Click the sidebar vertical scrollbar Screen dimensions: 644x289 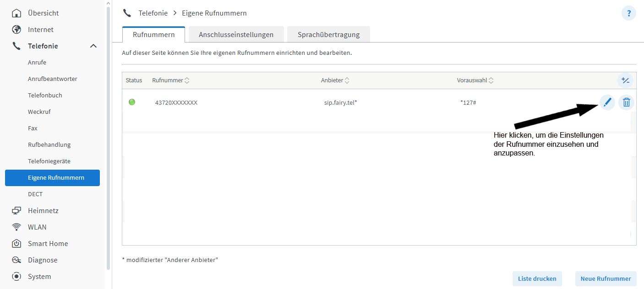(108, 137)
